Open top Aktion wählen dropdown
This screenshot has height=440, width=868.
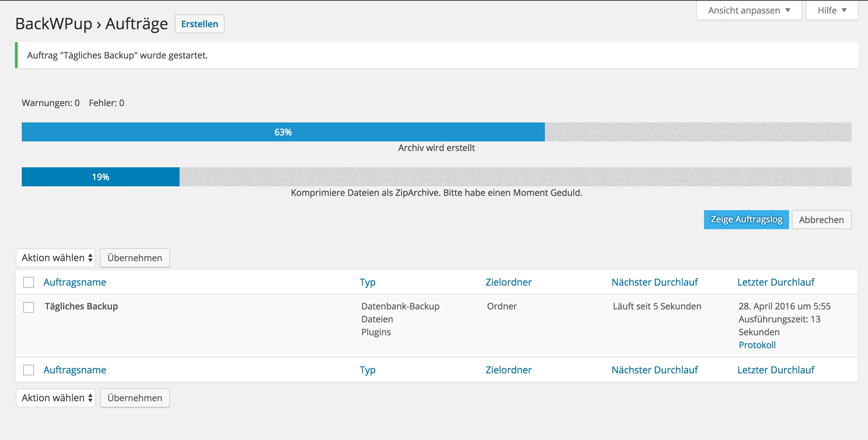[x=56, y=258]
